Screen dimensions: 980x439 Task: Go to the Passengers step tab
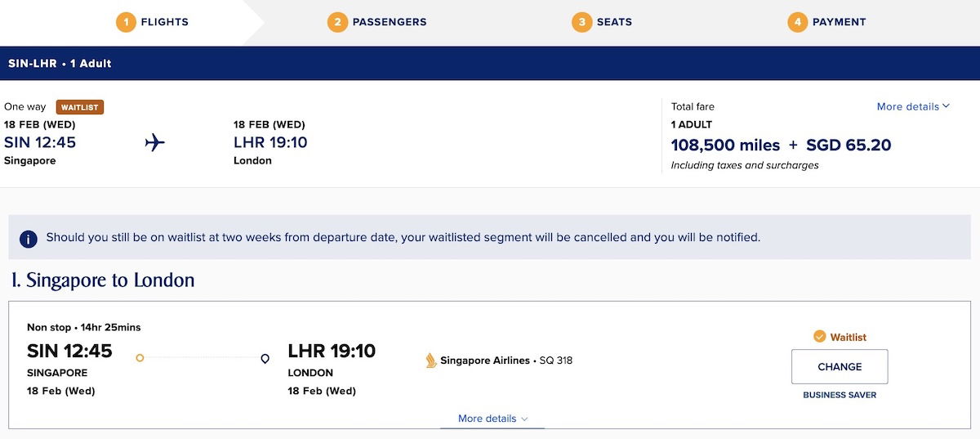(389, 22)
